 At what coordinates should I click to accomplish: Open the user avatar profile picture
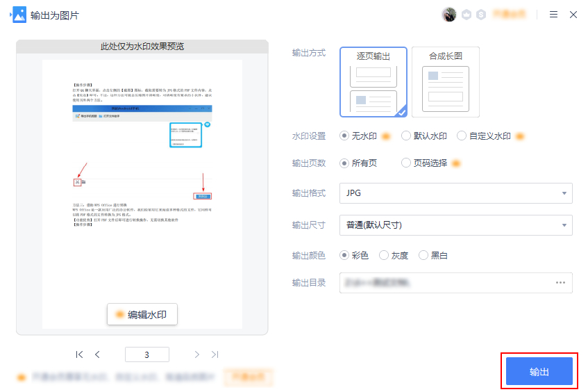(x=449, y=15)
